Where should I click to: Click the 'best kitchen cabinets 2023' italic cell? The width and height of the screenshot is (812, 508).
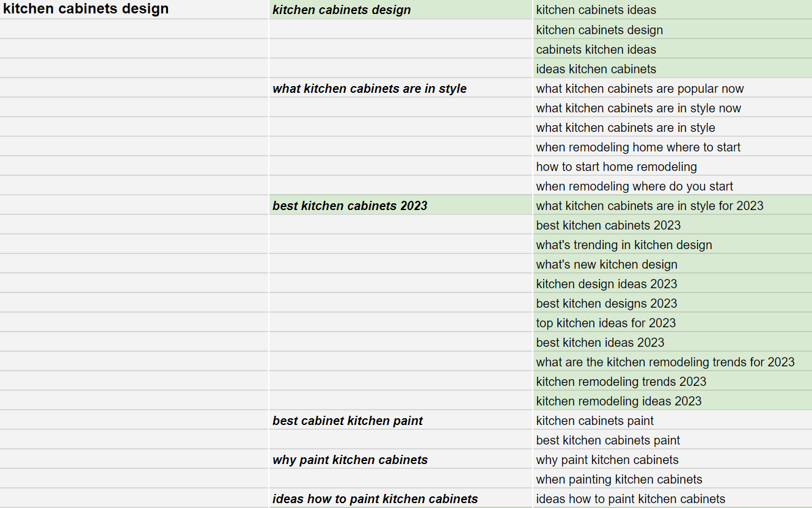pos(401,205)
